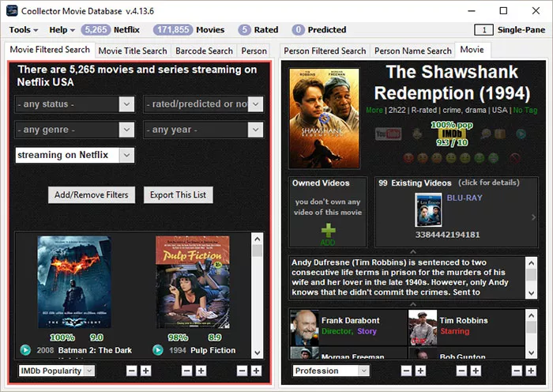Click the 3384442194181 barcode number
The width and height of the screenshot is (553, 392).
pos(447,234)
